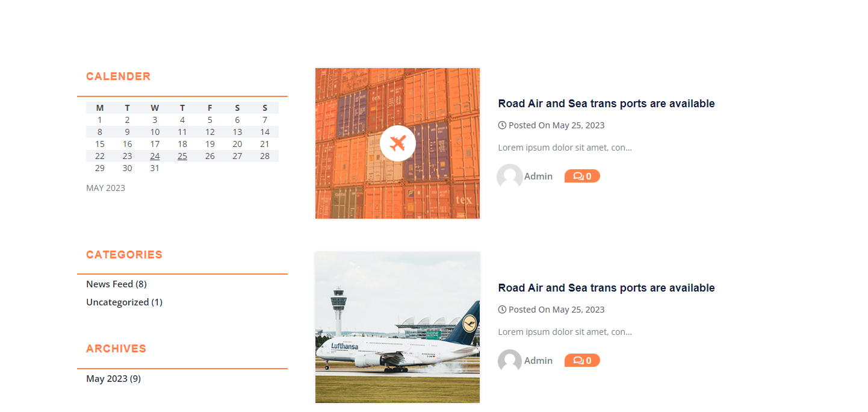The height and width of the screenshot is (412, 868).
Task: Open the May 2023 archive link
Action: click(x=107, y=378)
